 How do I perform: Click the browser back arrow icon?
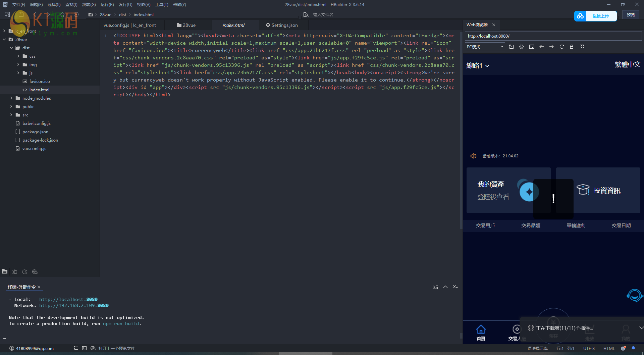coord(541,47)
